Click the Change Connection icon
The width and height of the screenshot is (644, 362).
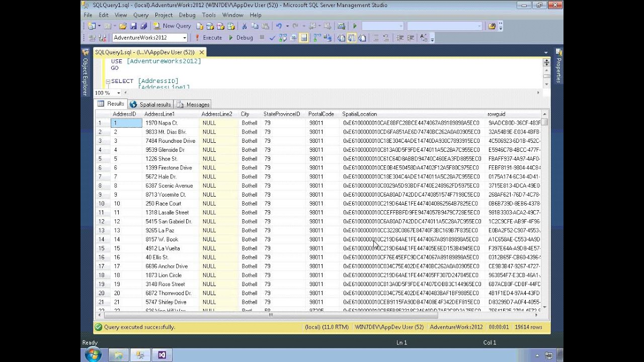102,38
